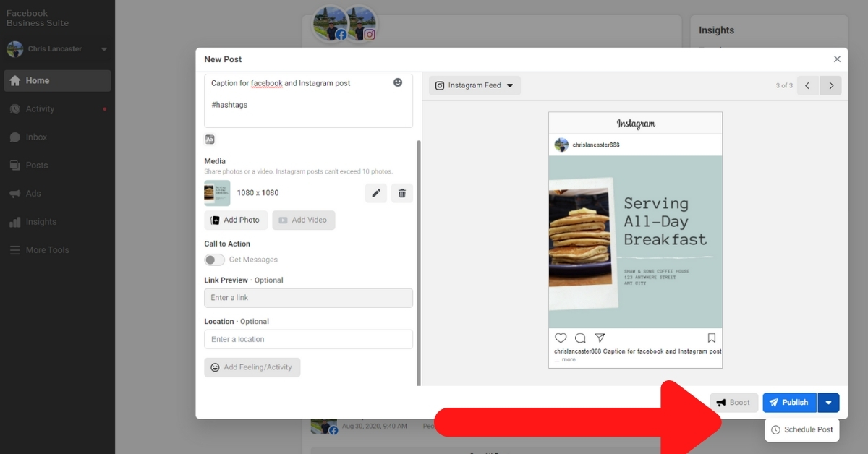The height and width of the screenshot is (454, 868).
Task: Select the Facebook page avatar behind the dialog
Action: 331,24
